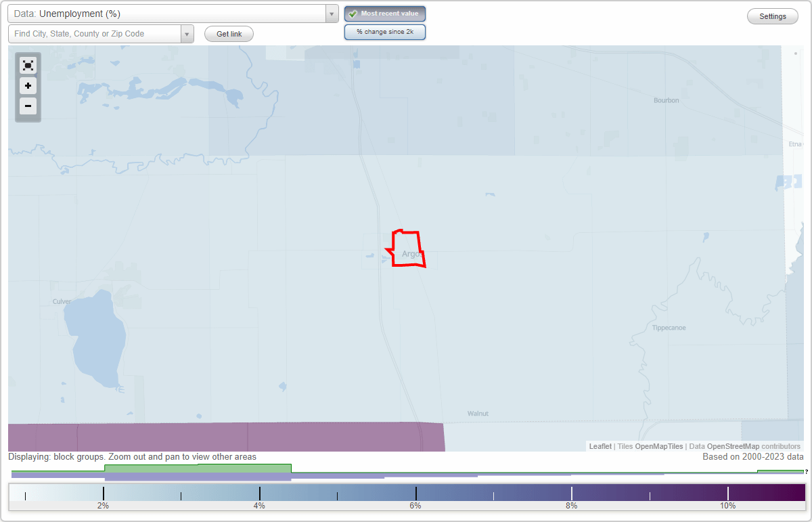812x522 pixels.
Task: Click the Bourbon label on map
Action: coord(666,100)
